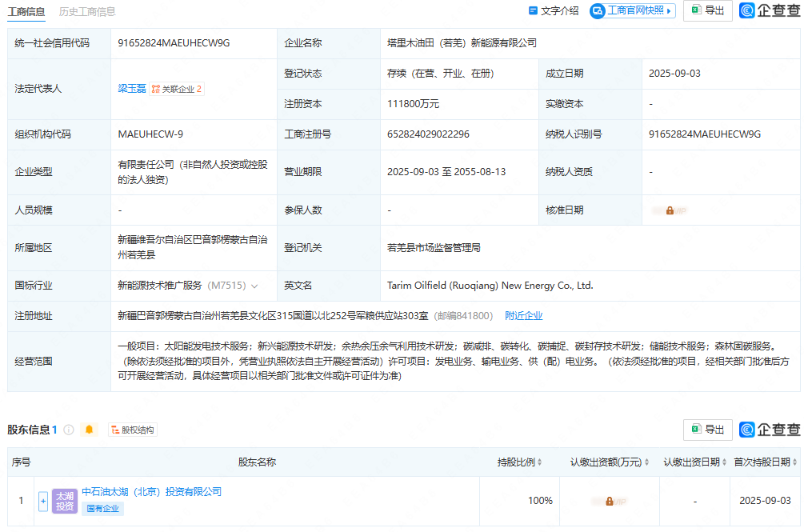Click the 企查查 logo at top right
804x532 pixels.
click(770, 10)
